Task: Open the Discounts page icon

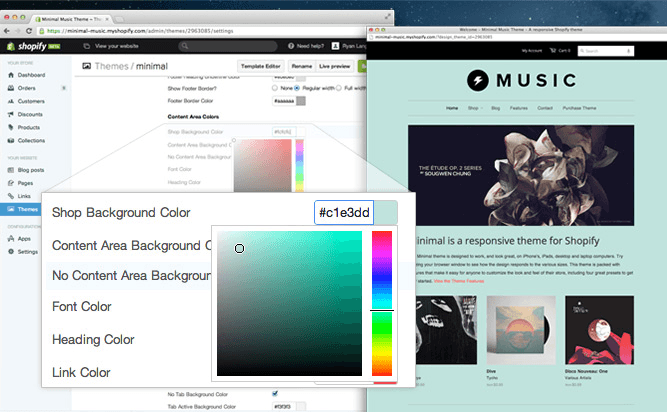Action: (x=9, y=114)
